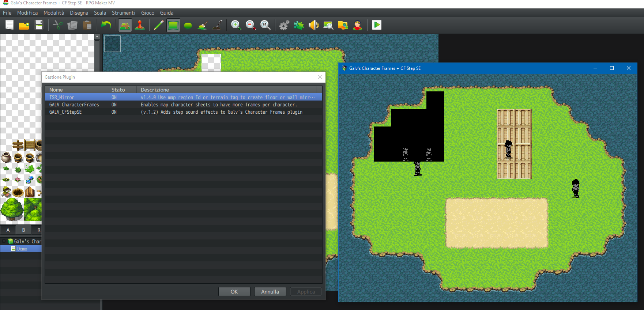
Task: Zoom out of the map
Action: [251, 25]
